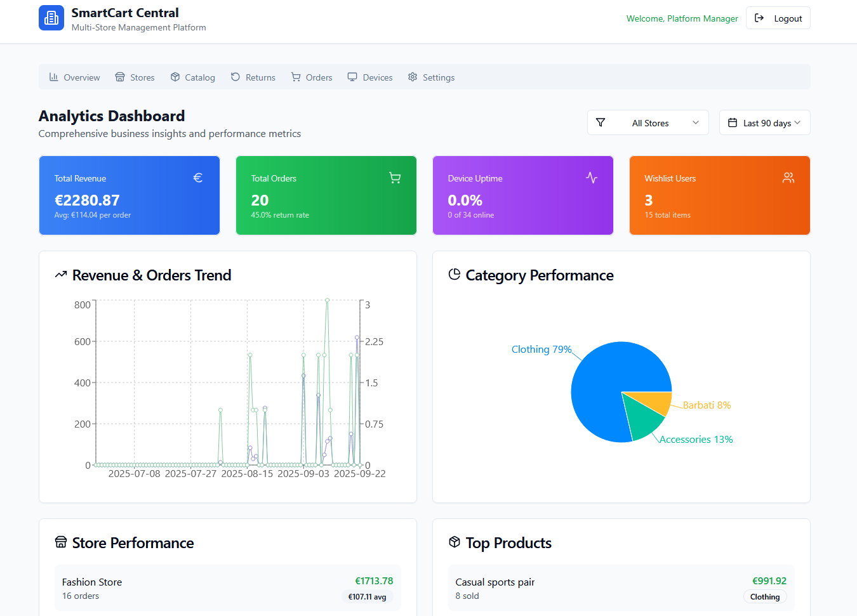Click the users icon on Wishlist Users card

click(x=788, y=178)
